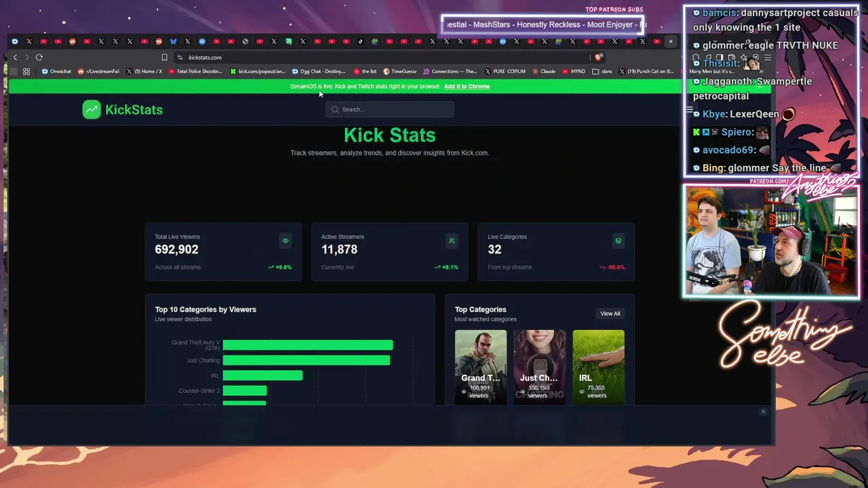868x488 pixels.
Task: Open the Just Chatting category thumbnail
Action: pyautogui.click(x=540, y=367)
